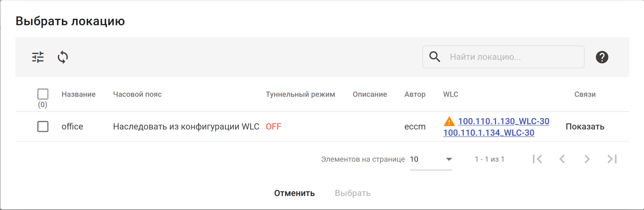Image resolution: width=644 pixels, height=210 pixels.
Task: Open the items per page dropdown
Action: 431,159
